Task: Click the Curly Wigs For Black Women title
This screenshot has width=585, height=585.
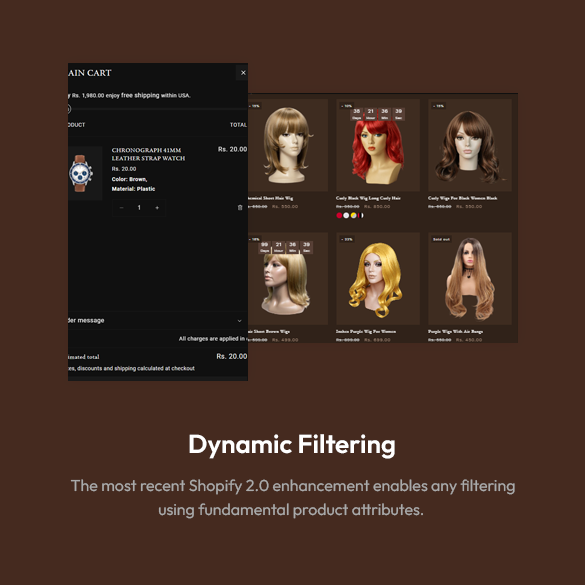Action: point(462,198)
